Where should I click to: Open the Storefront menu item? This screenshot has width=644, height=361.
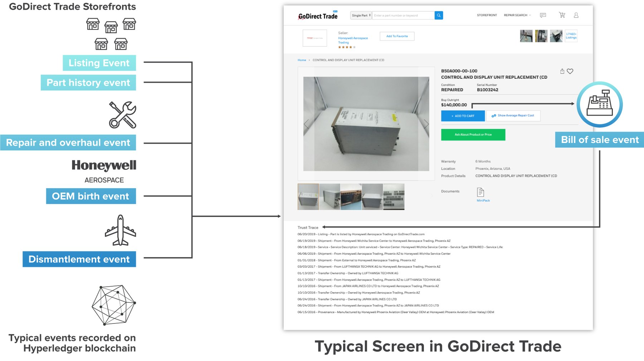coord(487,15)
